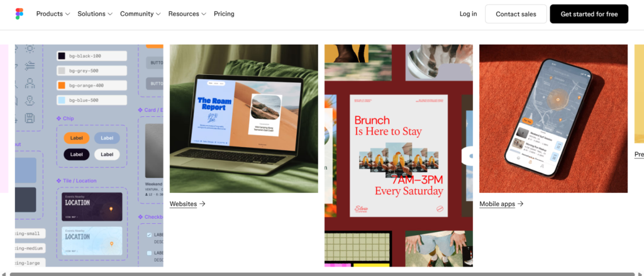
Task: Open the Websites link
Action: (187, 204)
